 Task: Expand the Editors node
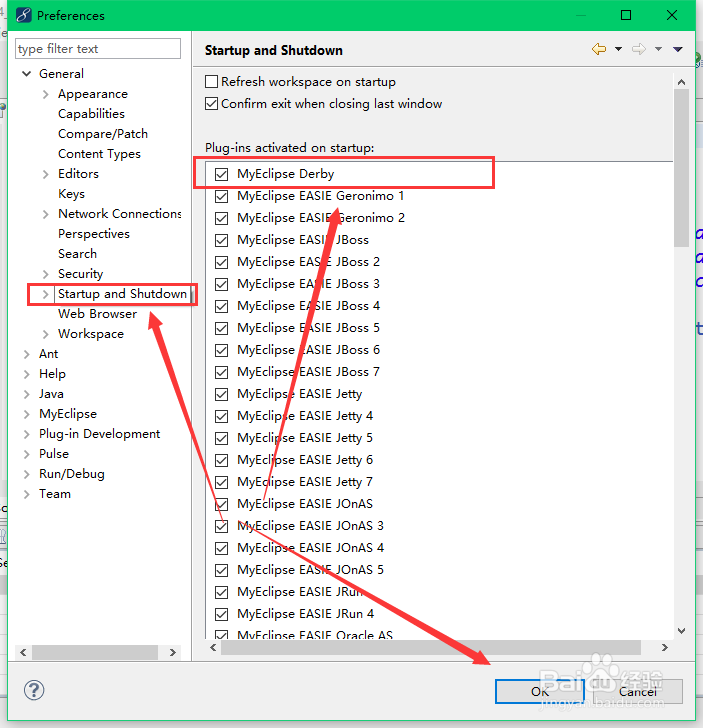(46, 174)
